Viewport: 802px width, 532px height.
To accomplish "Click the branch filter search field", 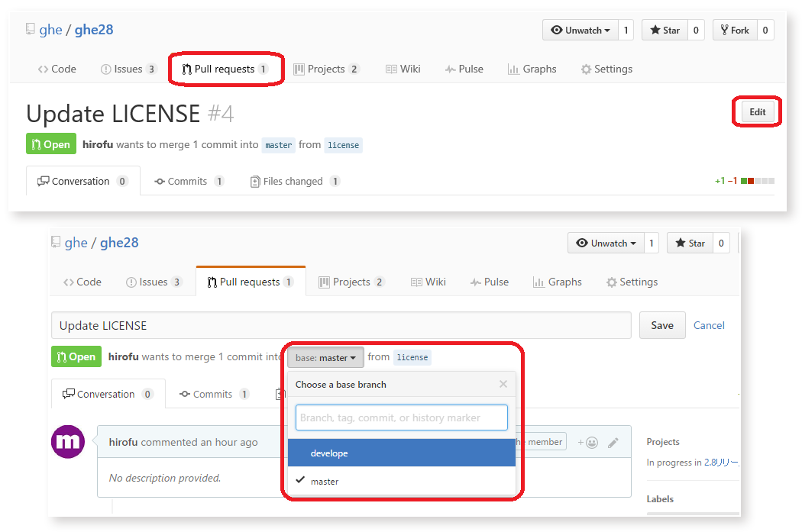I will coord(402,418).
